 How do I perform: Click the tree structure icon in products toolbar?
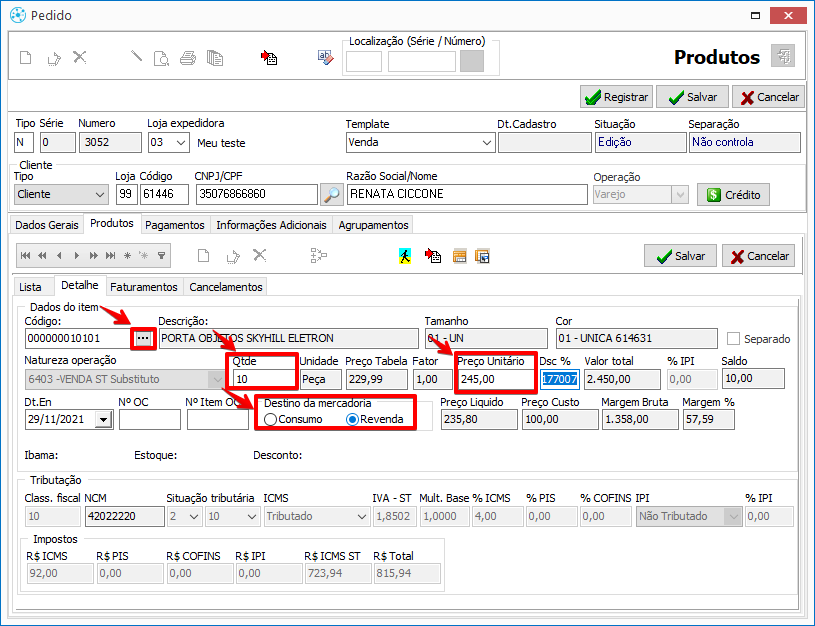coord(319,255)
